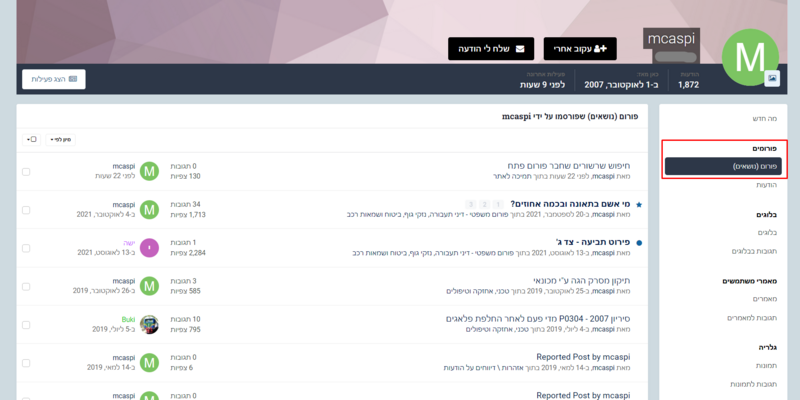Click the last post date 'ב-13 לאוגוסט, 2021' beside ישה

(x=106, y=253)
